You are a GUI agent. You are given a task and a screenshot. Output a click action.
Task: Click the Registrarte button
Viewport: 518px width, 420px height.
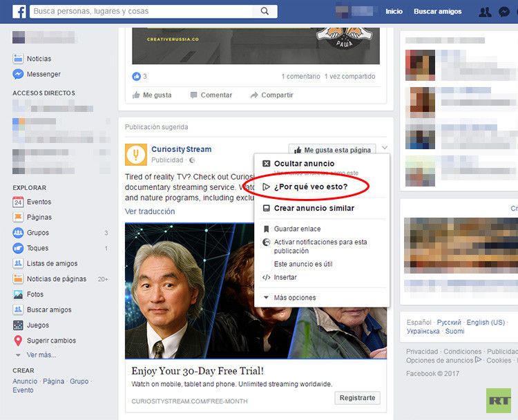click(357, 398)
